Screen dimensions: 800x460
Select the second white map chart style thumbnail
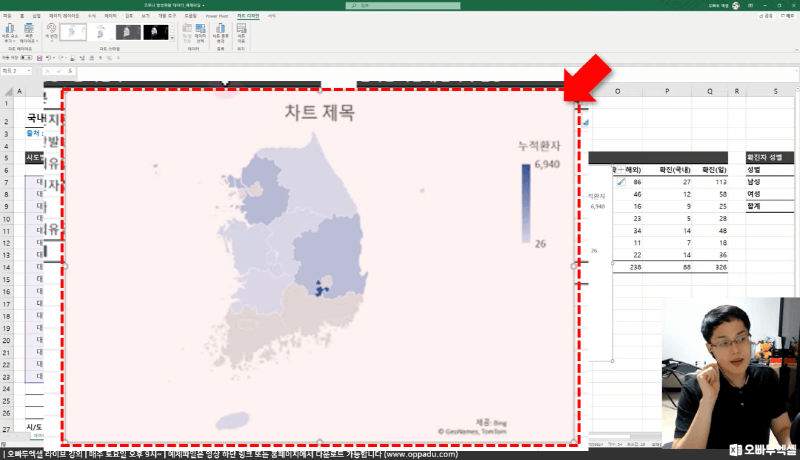pyautogui.click(x=101, y=32)
